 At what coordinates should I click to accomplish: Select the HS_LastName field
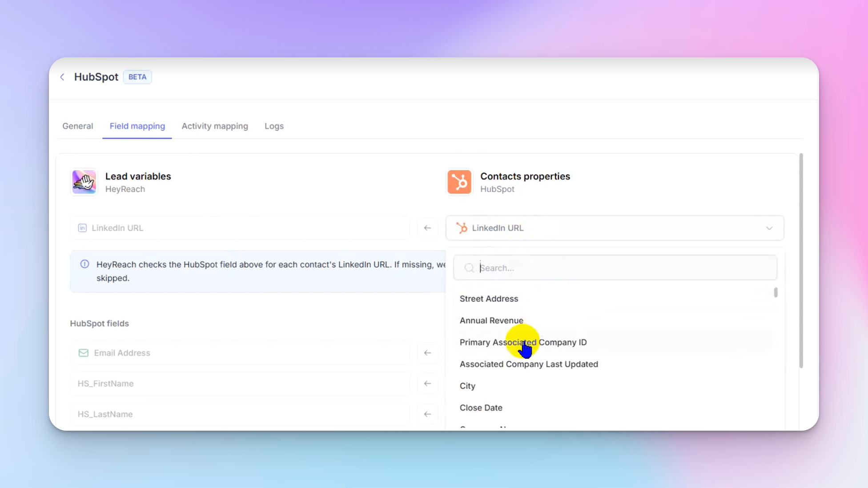240,414
